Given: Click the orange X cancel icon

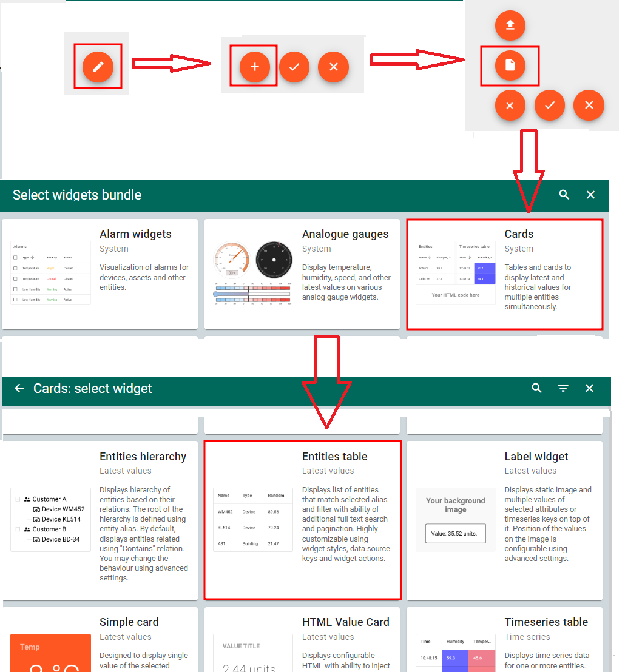Looking at the screenshot, I should pyautogui.click(x=333, y=67).
